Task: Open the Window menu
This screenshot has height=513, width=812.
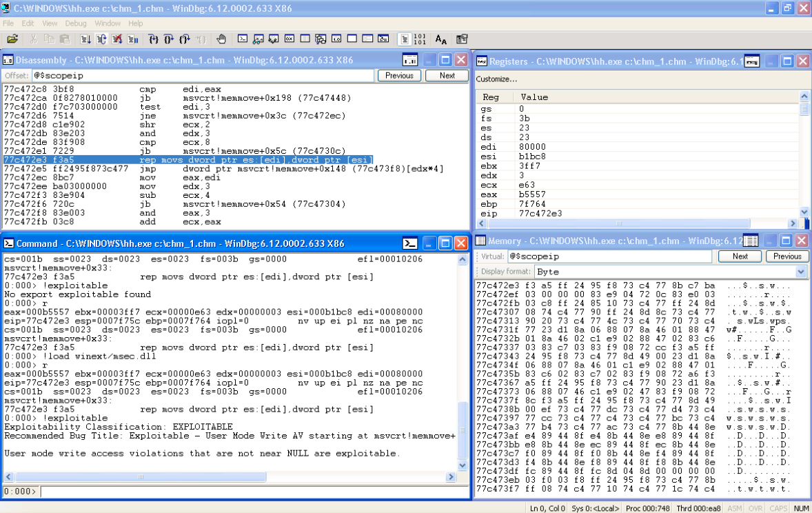Action: pos(108,23)
